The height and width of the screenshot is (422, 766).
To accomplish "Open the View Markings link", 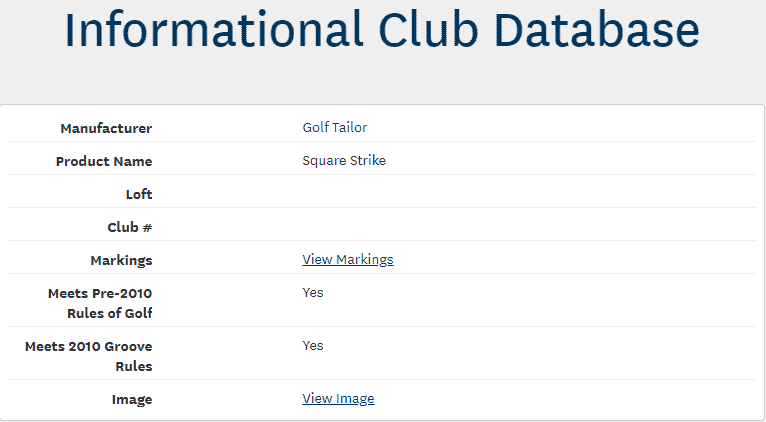I will coord(348,260).
